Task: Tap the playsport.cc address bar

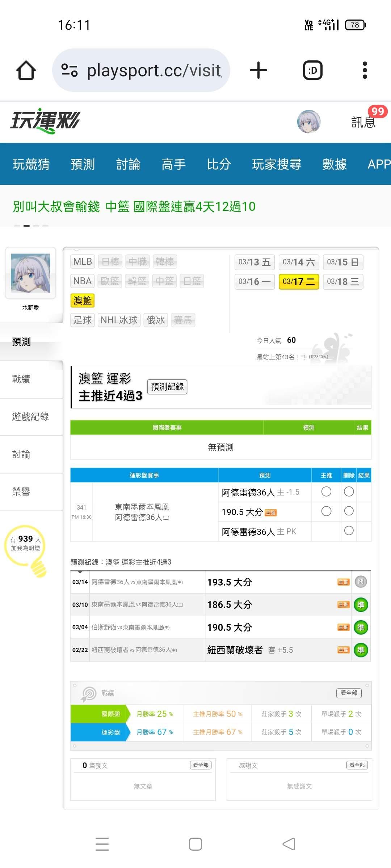Action: pyautogui.click(x=141, y=70)
